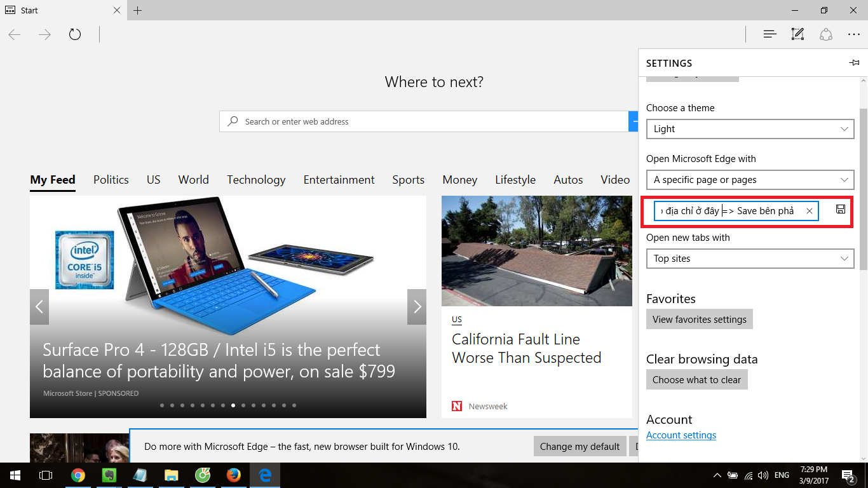868x488 pixels.
Task: Open the Wi-Fi network flyout
Action: [748, 475]
